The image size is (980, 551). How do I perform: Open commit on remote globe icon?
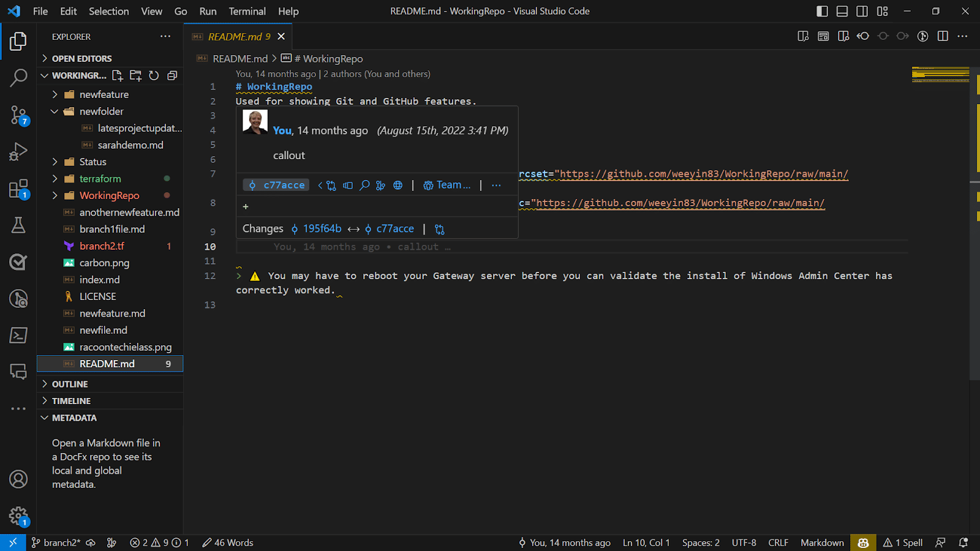click(398, 185)
